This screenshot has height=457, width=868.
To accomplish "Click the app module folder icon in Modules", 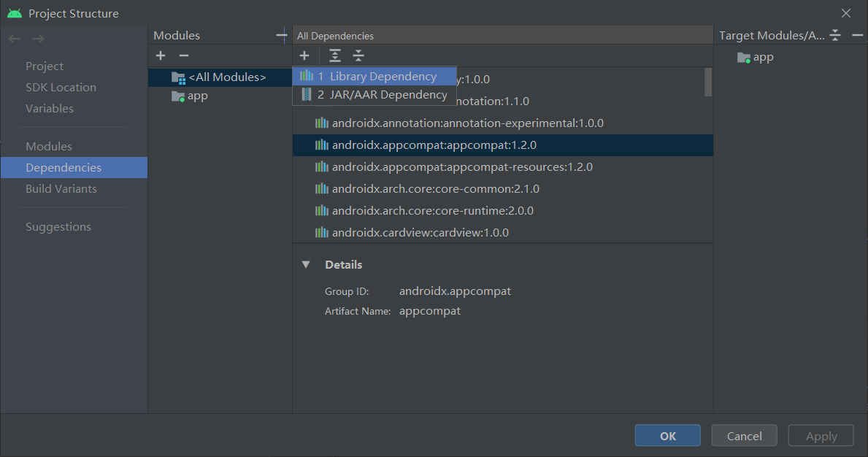I will 178,96.
